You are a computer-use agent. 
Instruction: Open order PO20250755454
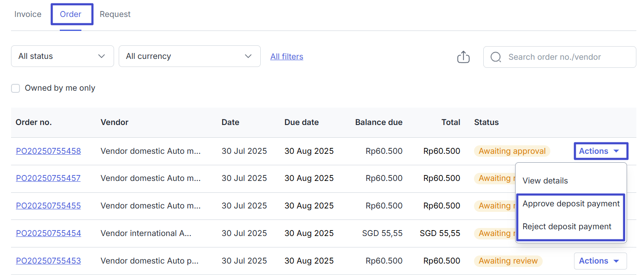pos(48,233)
